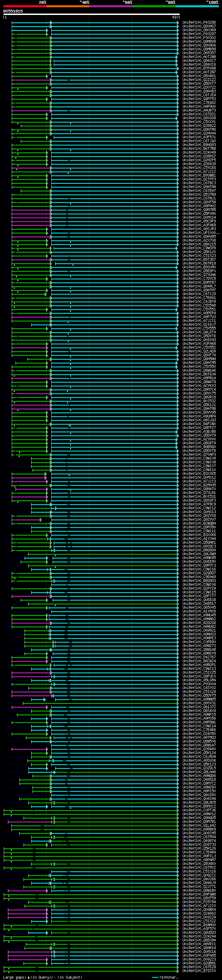The image size is (222, 980).
Task: Open UniRef100_Q6K215 hit
Action: pos(199,244)
